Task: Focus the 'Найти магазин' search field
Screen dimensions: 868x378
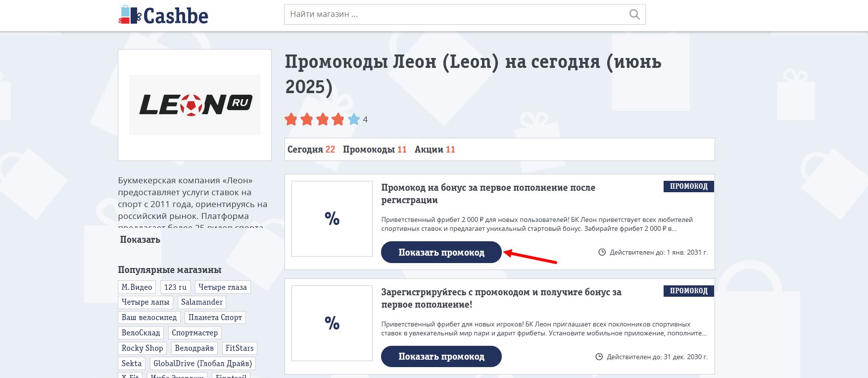Action: (465, 14)
